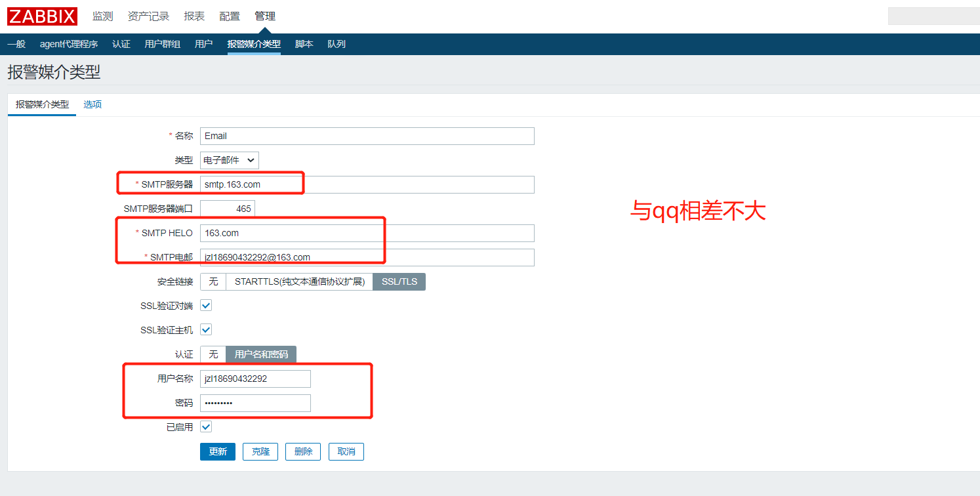This screenshot has height=496, width=980.
Task: Click the SMTP服务器端口 field showing 465
Action: point(228,209)
